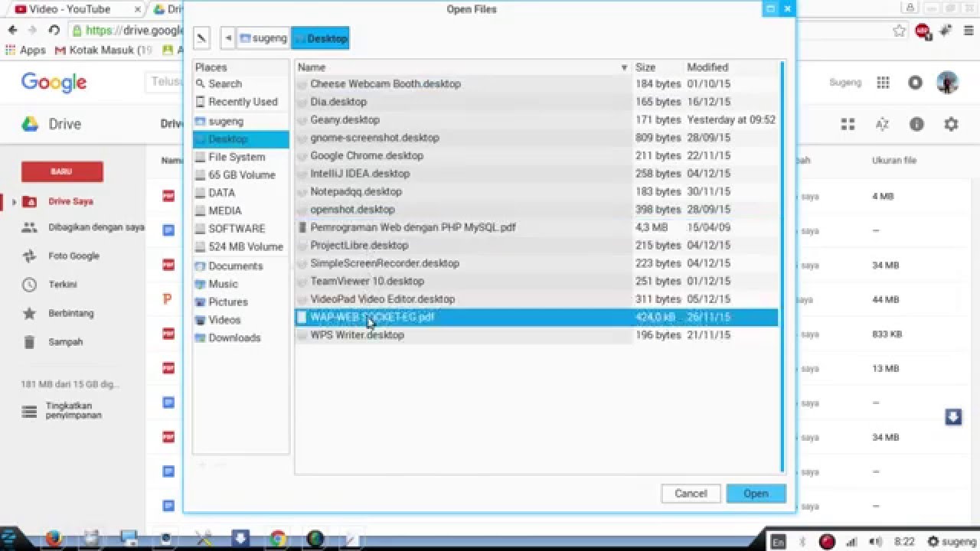Switch to the Video - YouTube tab

tap(70, 9)
